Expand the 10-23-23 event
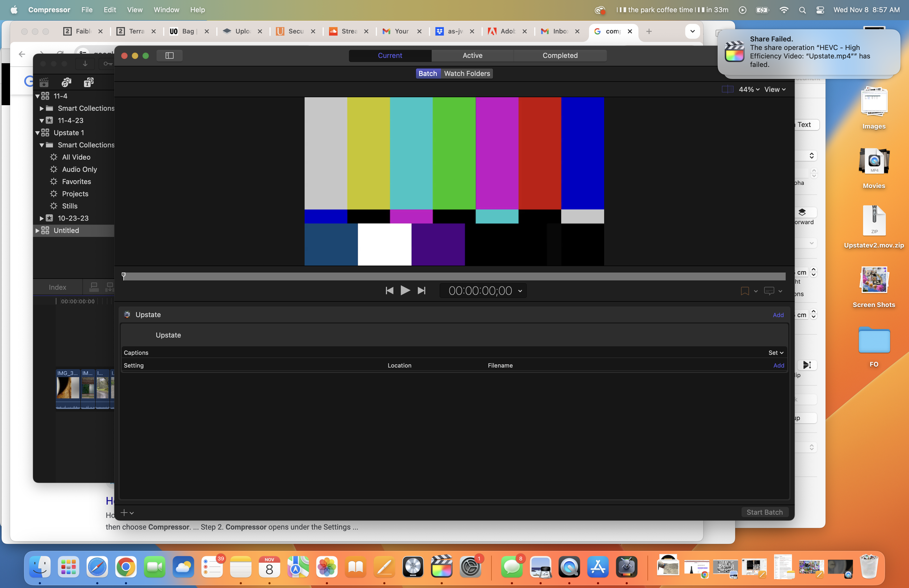909x588 pixels. [x=42, y=218]
